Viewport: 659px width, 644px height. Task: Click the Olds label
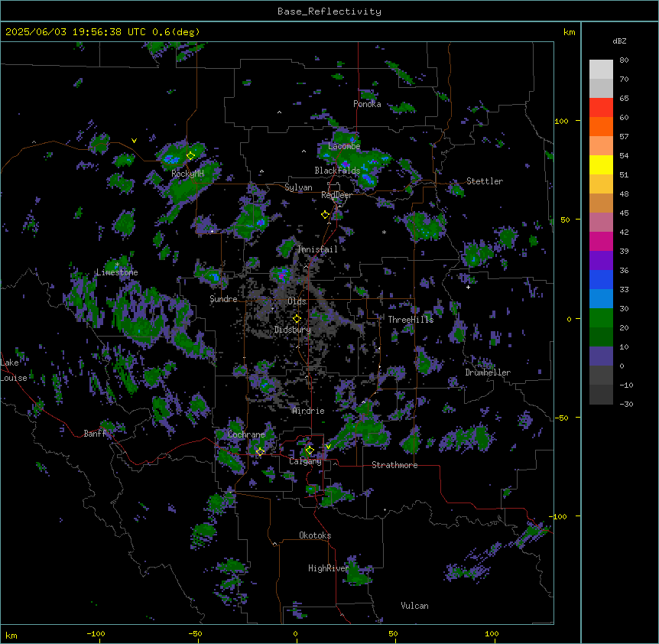point(297,301)
